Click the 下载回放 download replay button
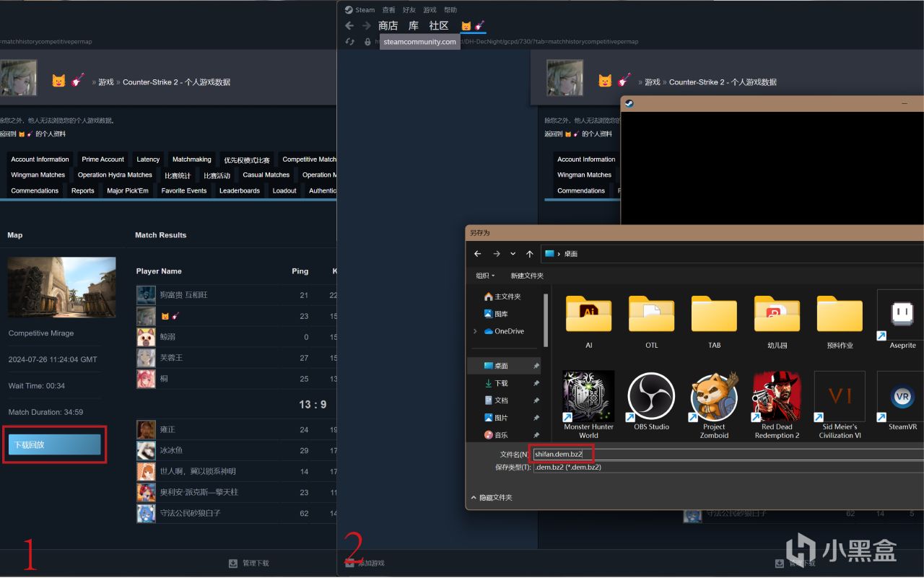The image size is (924, 583). tap(54, 444)
